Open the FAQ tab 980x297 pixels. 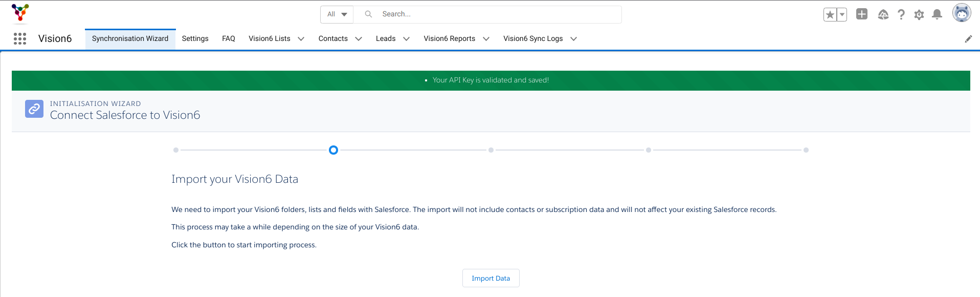pyautogui.click(x=229, y=39)
